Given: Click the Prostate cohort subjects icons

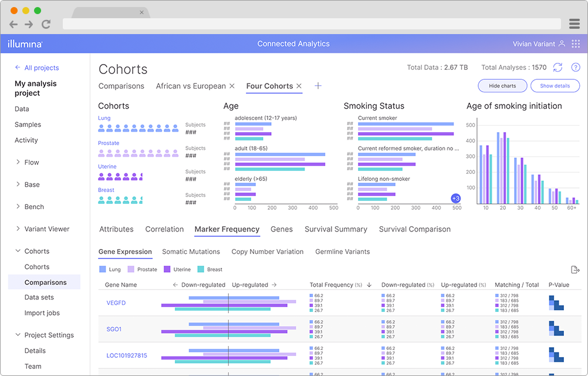Looking at the screenshot, I should (138, 153).
